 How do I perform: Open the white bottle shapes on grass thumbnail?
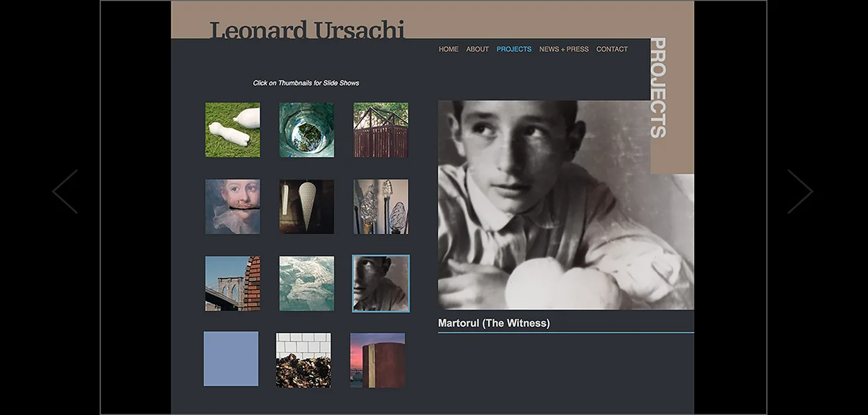click(233, 130)
